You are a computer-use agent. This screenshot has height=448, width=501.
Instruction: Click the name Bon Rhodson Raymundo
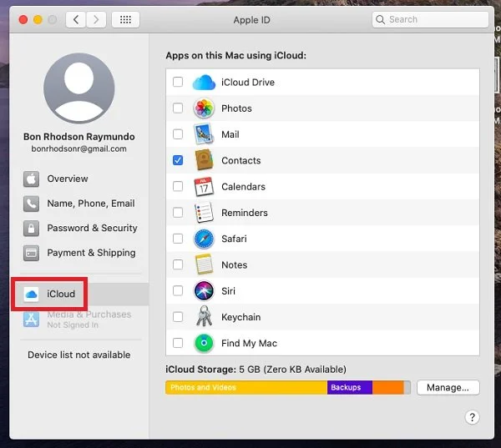click(x=79, y=137)
